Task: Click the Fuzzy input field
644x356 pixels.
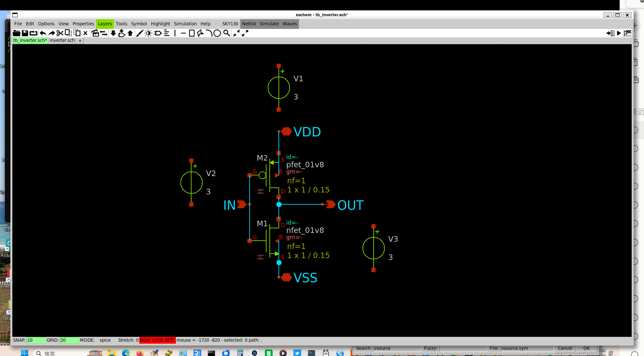Action: click(463, 348)
